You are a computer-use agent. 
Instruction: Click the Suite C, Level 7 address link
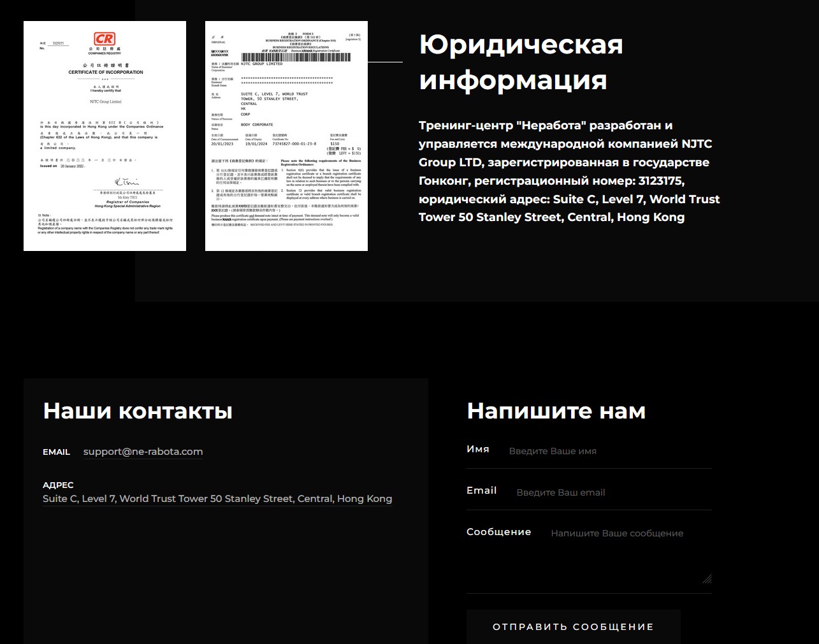[x=217, y=499]
